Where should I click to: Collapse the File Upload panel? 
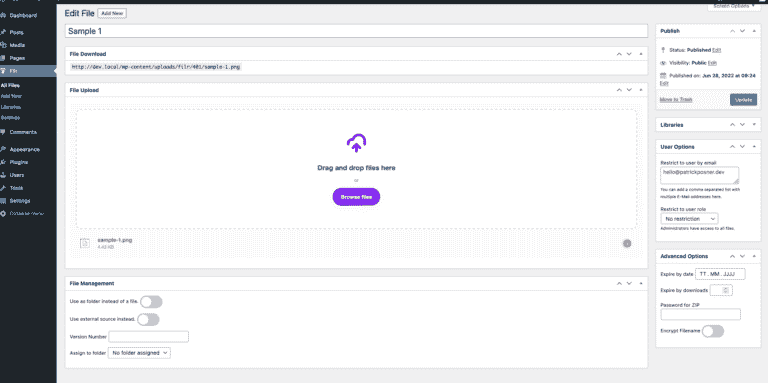pyautogui.click(x=641, y=90)
